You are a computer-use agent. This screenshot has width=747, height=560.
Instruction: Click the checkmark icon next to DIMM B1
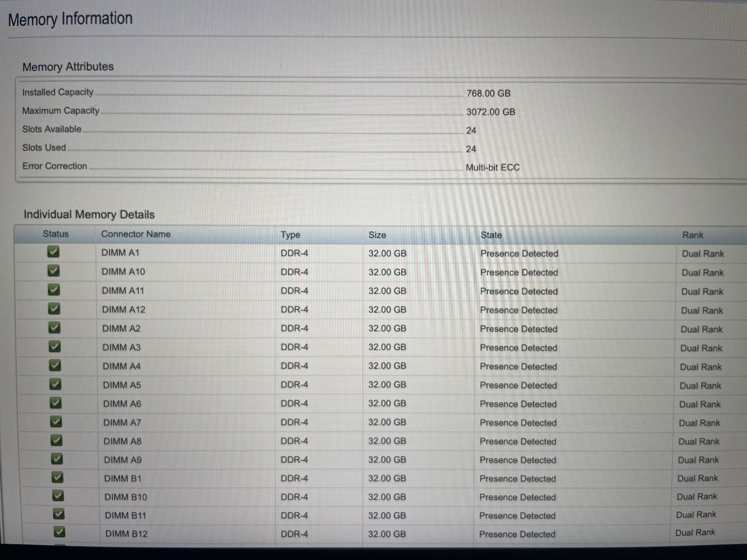click(x=57, y=477)
